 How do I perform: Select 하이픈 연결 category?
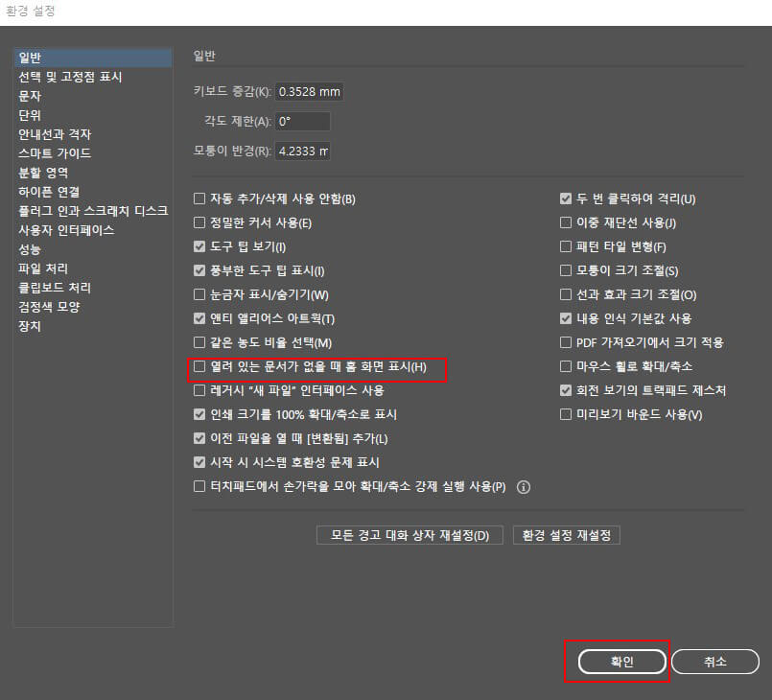click(x=93, y=192)
